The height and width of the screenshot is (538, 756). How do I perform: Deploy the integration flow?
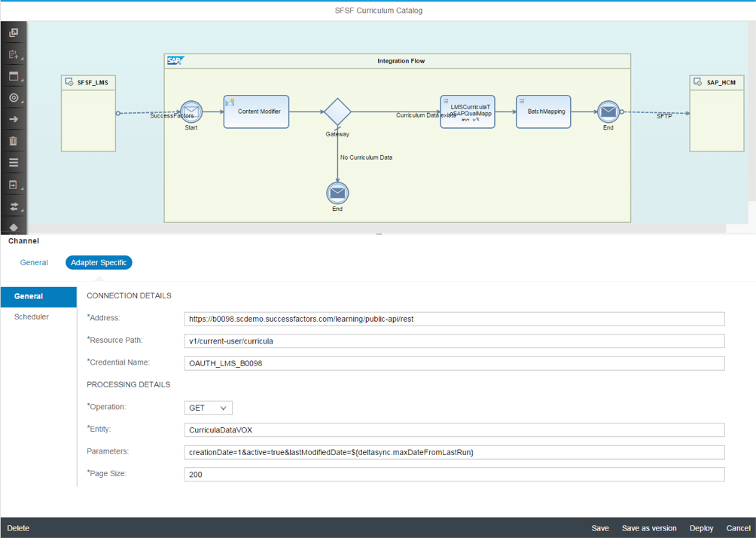(x=701, y=528)
